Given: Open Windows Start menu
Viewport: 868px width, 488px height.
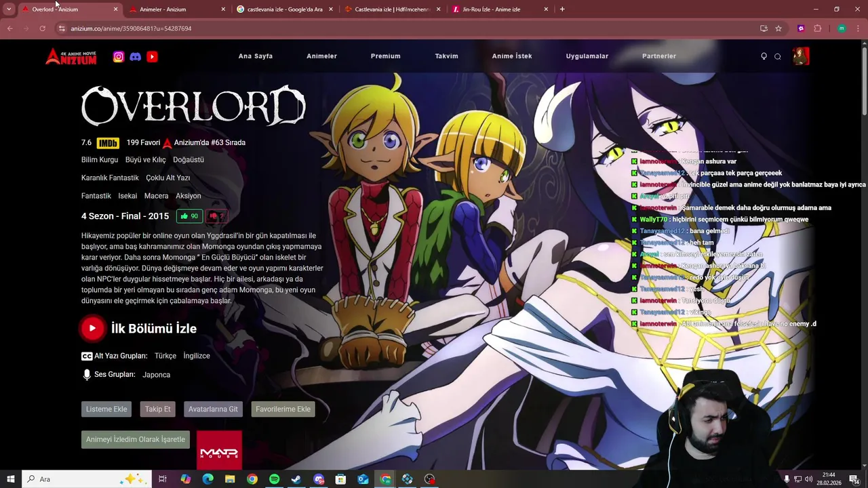Looking at the screenshot, I should [x=10, y=479].
